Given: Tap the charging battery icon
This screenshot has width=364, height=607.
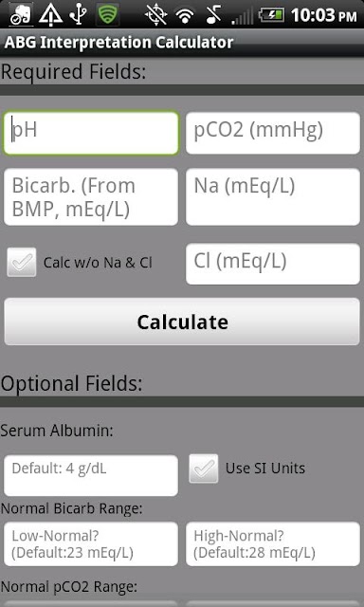Looking at the screenshot, I should [271, 15].
